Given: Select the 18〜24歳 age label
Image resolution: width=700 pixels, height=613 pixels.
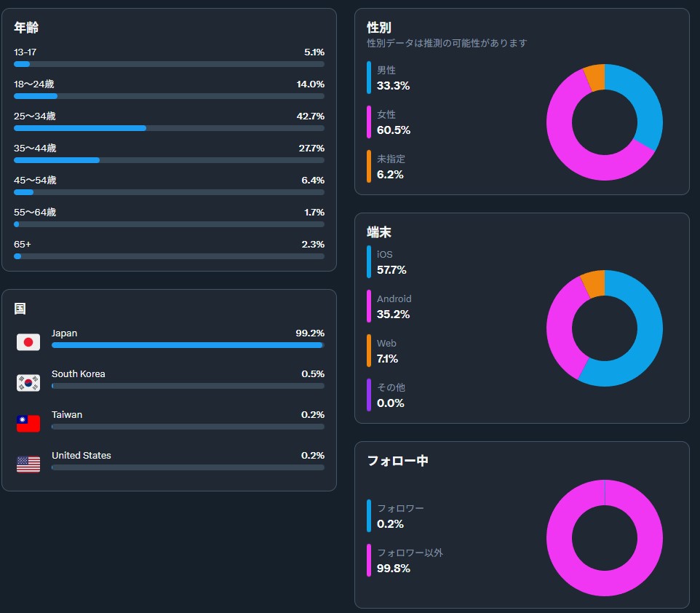Looking at the screenshot, I should click(34, 84).
